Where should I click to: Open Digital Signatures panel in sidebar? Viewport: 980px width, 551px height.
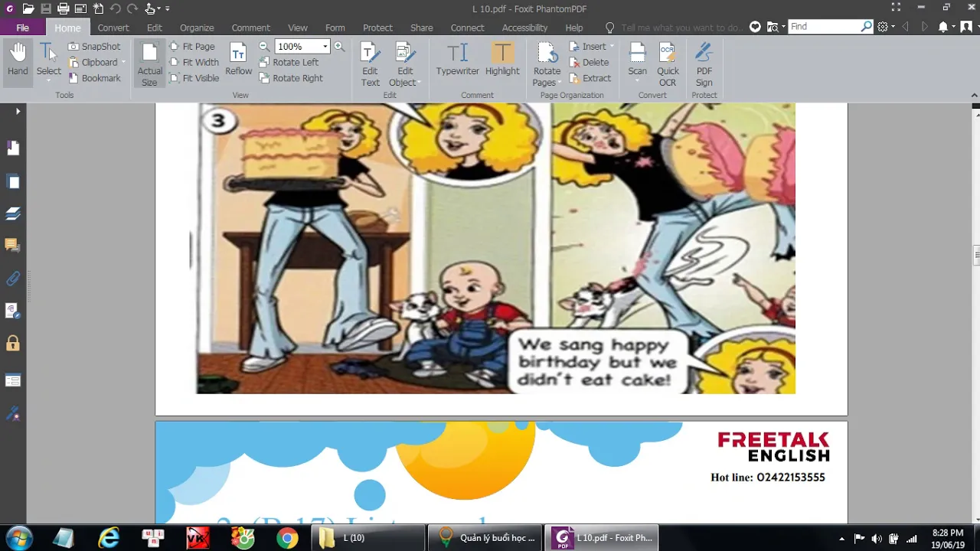coord(13,414)
